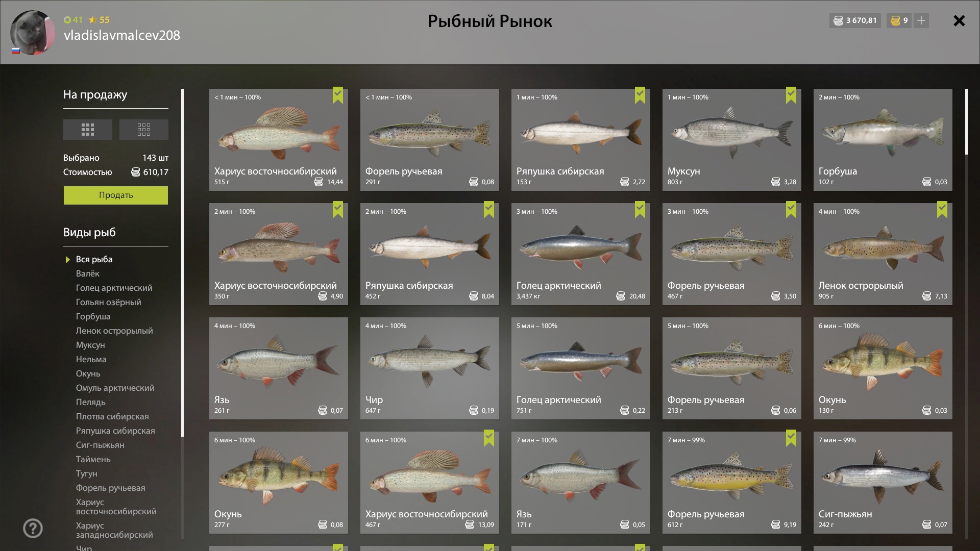Click the fish grid vertical scrollbar
The width and height of the screenshot is (980, 551).
pos(966,121)
